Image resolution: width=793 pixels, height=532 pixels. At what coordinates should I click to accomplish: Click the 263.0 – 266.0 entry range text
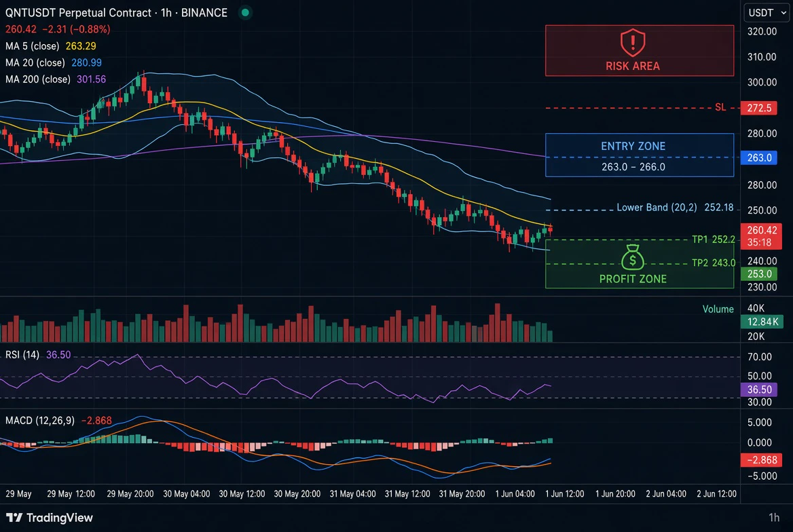tap(633, 167)
